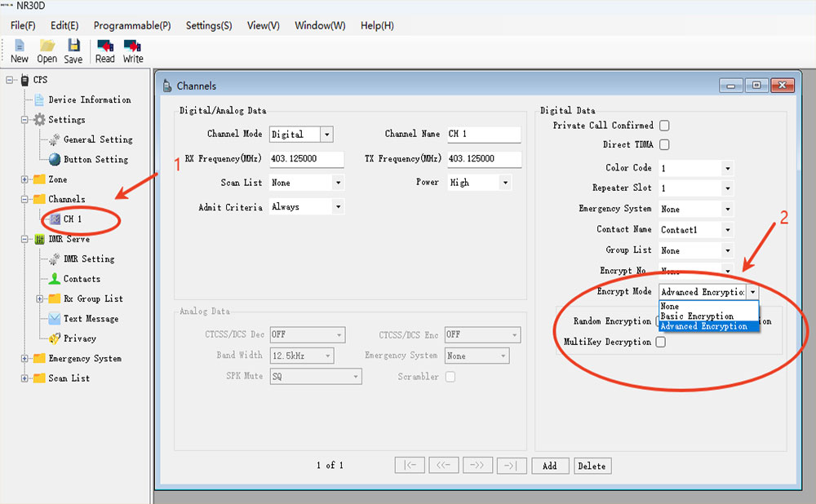Open the Color Code dropdown
Image resolution: width=816 pixels, height=504 pixels.
click(728, 169)
